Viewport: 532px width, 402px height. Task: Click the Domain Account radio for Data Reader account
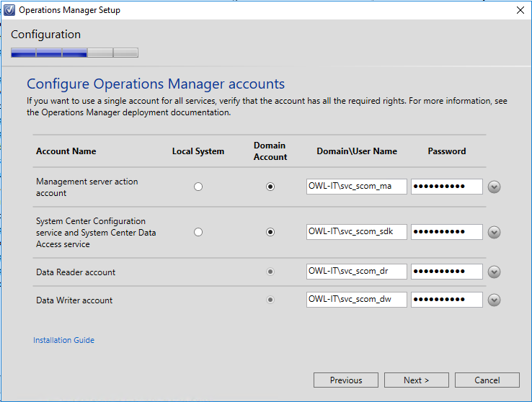270,272
